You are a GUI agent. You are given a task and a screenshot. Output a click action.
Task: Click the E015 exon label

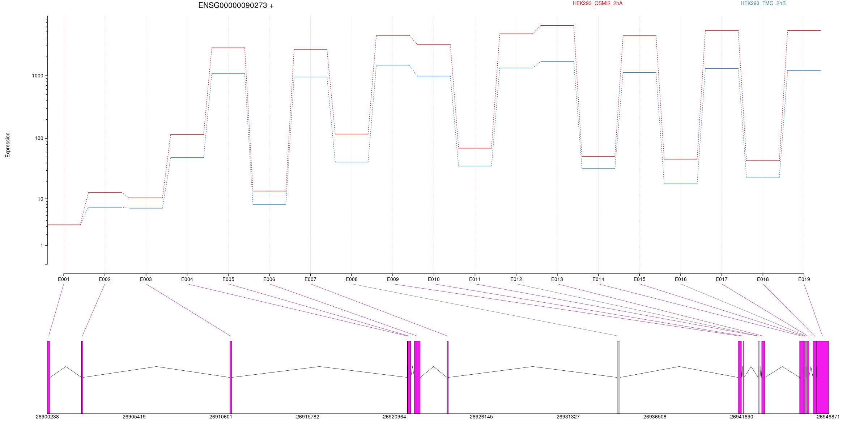click(x=639, y=279)
